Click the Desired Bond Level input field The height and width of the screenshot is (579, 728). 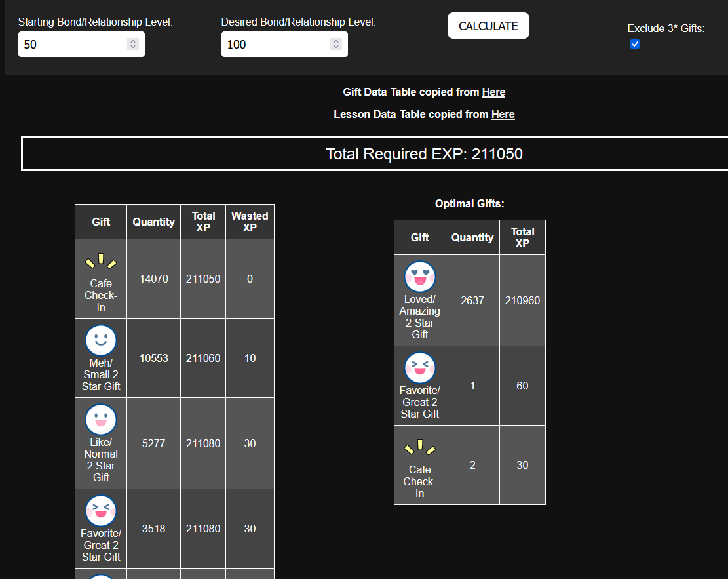tap(284, 44)
